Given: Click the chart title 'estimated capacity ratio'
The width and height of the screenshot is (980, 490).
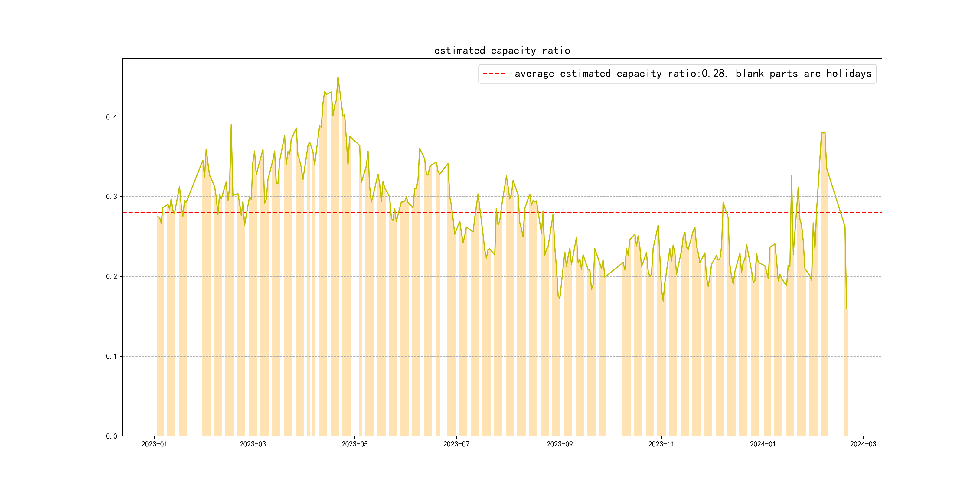Looking at the screenshot, I should 502,51.
